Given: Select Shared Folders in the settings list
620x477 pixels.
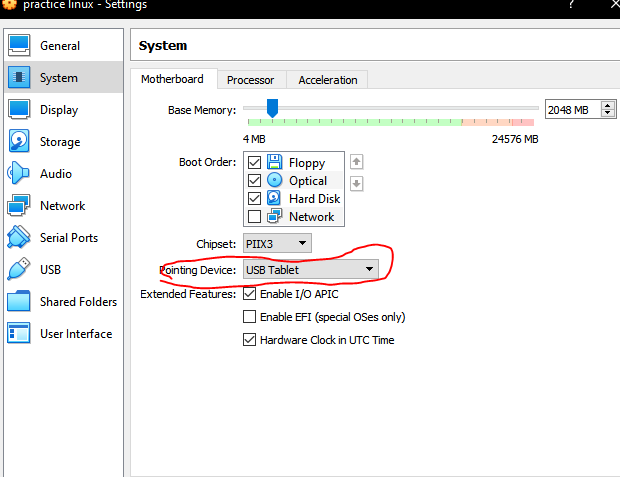Looking at the screenshot, I should (x=64, y=302).
